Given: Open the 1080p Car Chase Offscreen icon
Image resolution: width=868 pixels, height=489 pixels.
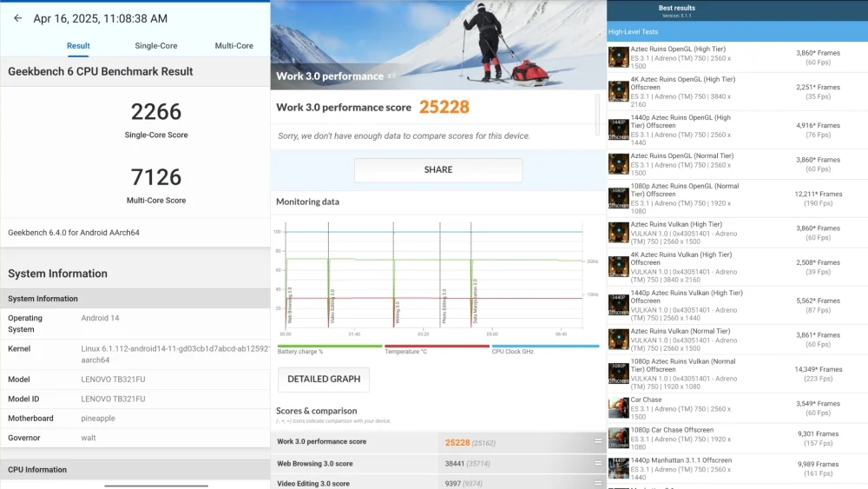Looking at the screenshot, I should 618,438.
